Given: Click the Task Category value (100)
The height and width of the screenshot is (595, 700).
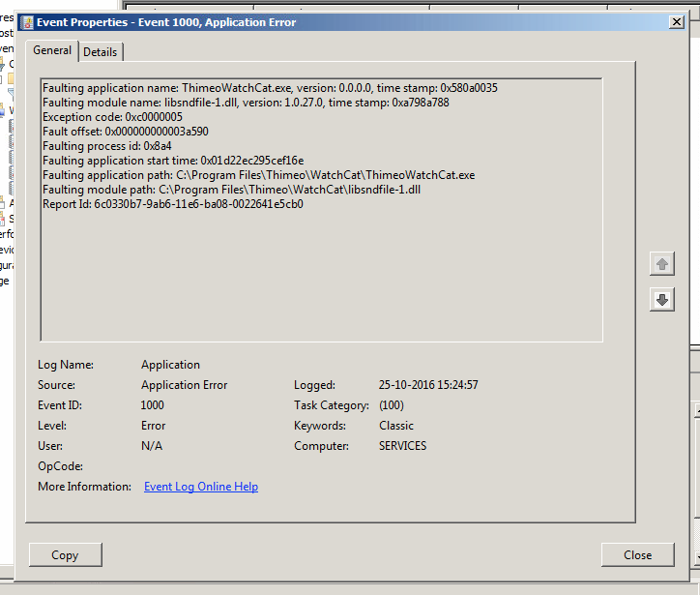Looking at the screenshot, I should [x=392, y=405].
